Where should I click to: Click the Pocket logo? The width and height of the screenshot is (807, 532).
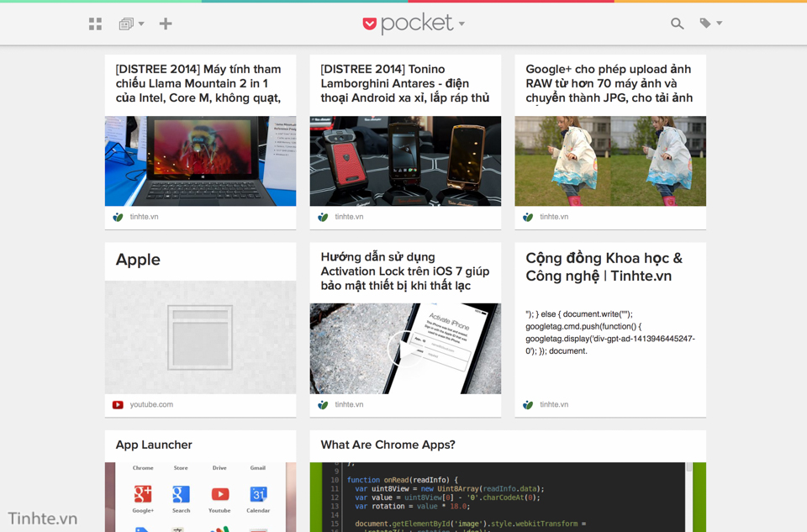point(409,24)
